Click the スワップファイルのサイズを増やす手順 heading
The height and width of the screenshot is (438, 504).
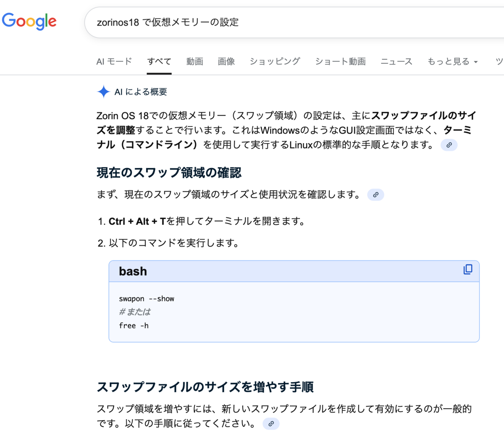tap(205, 387)
